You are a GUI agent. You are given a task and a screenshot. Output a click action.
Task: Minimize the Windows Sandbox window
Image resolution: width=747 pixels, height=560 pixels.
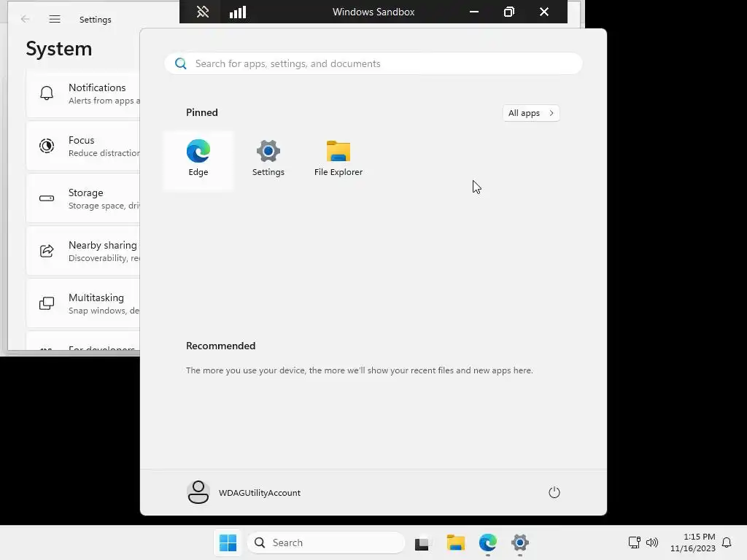coord(474,12)
